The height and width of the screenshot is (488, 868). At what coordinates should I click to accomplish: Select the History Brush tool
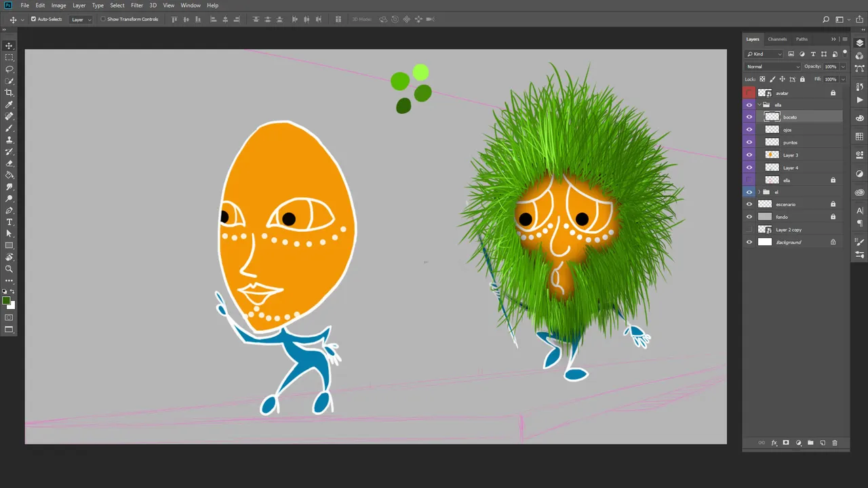pyautogui.click(x=9, y=152)
